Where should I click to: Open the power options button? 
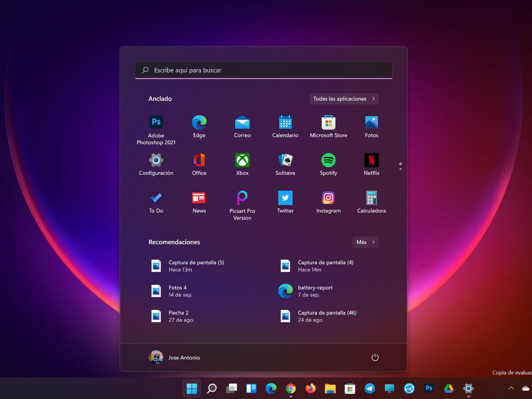pos(375,357)
